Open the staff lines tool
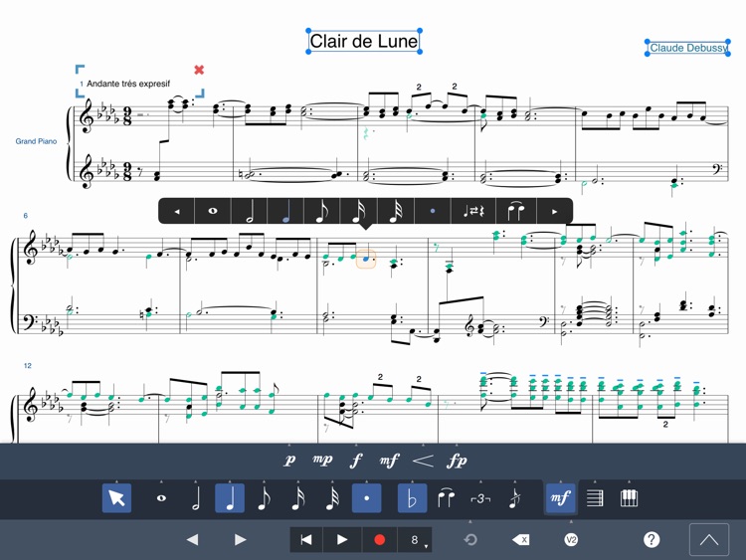This screenshot has height=560, width=746. coord(595,498)
